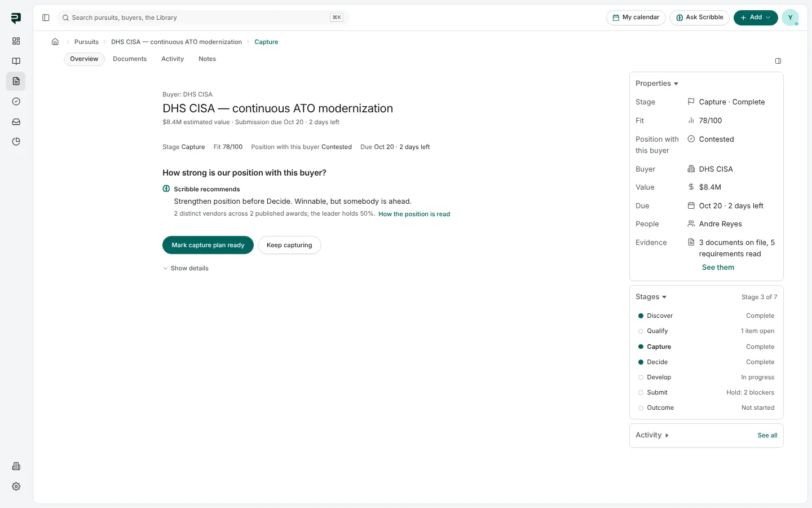Viewport: 812px width, 508px height.
Task: Click Mark capture plan ready
Action: click(208, 245)
